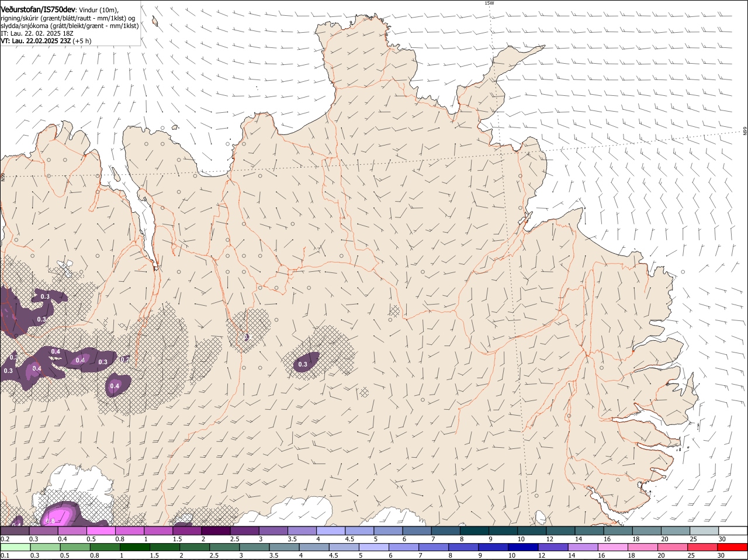This screenshot has height=560, width=748.
Task: Pick dark green 1 swatch in bottom legend row
Action: coord(135,547)
